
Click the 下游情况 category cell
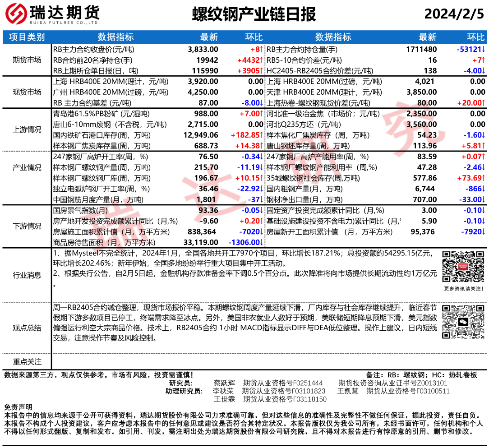27,226
